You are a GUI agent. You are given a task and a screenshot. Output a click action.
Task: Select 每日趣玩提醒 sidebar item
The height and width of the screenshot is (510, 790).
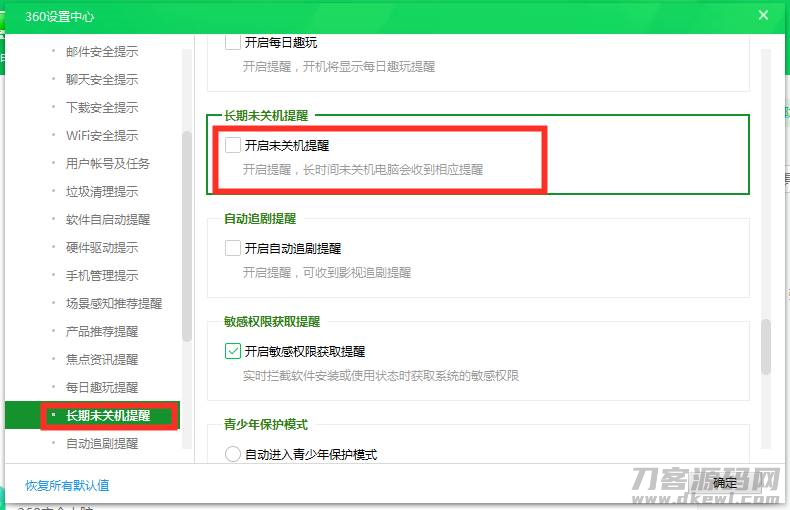[x=102, y=388]
